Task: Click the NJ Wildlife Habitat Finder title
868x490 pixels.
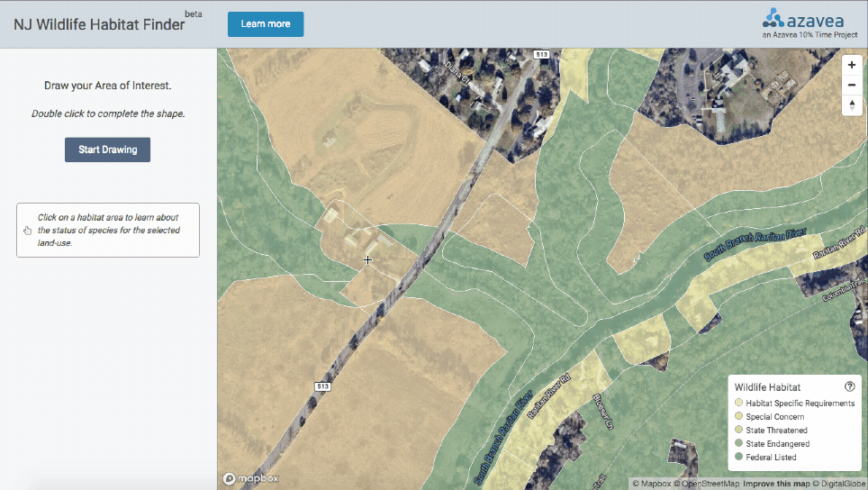Action: point(99,24)
